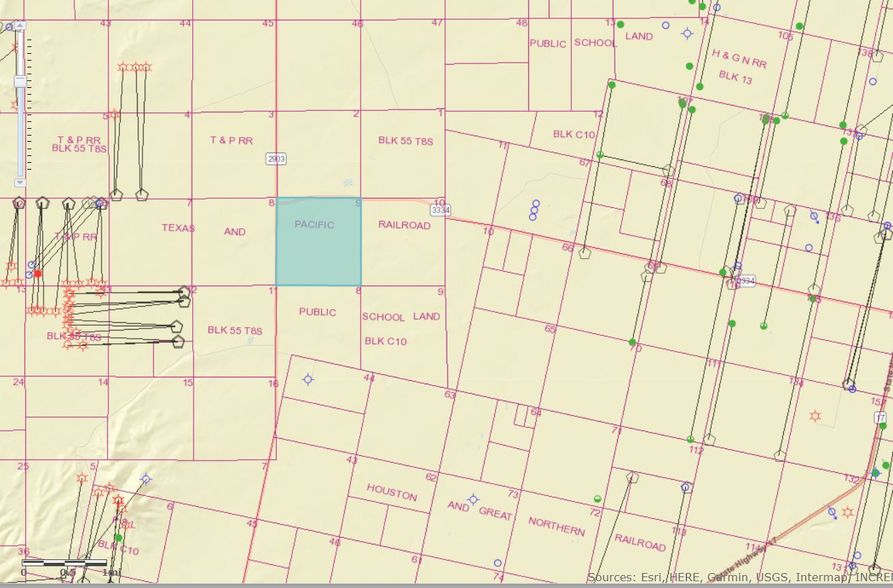Click the Esri sources attribution text

coord(740,578)
